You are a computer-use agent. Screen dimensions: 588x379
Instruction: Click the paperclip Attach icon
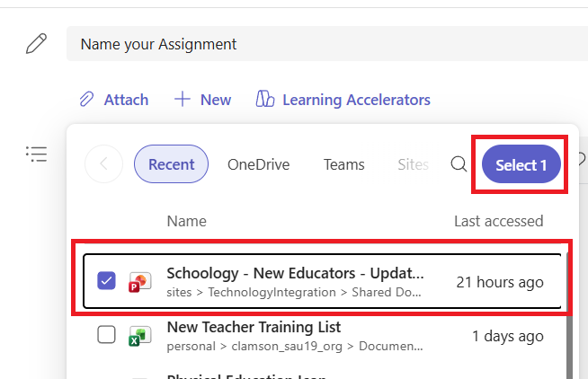tap(86, 100)
